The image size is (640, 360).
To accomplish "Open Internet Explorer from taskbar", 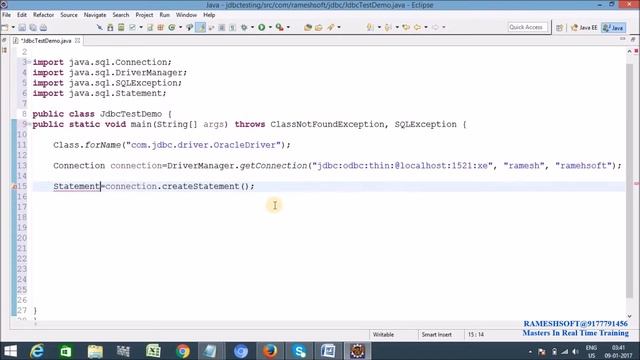I will (37, 351).
